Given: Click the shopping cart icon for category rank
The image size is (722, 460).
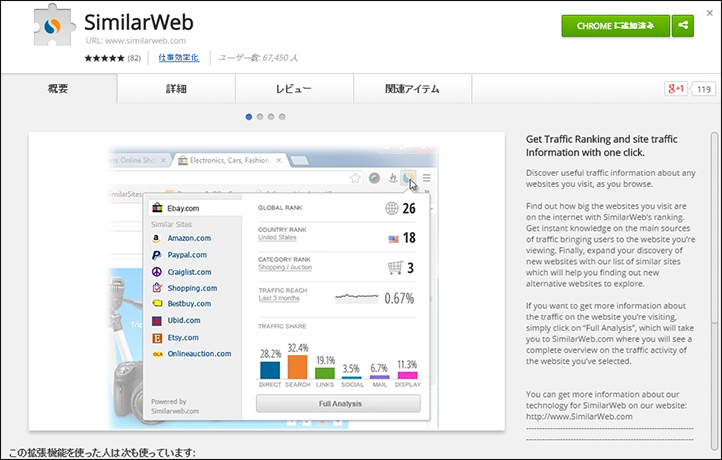Looking at the screenshot, I should pyautogui.click(x=395, y=268).
